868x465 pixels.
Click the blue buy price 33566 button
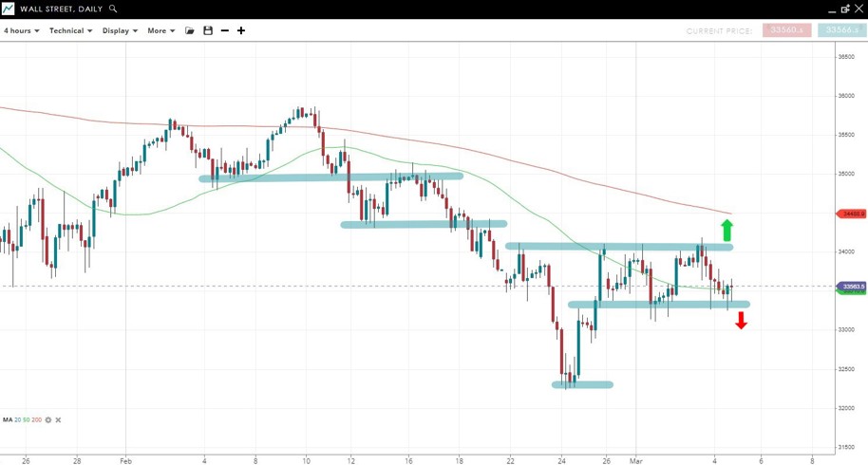pos(841,30)
